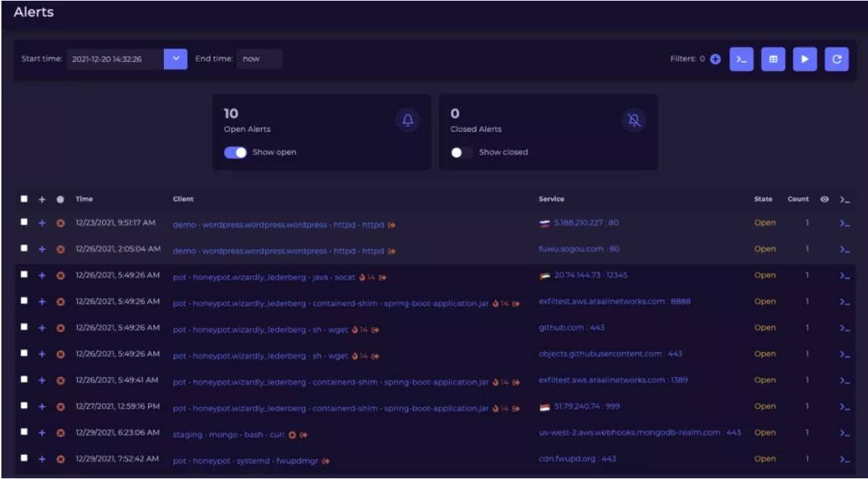Click the eye icon in the table header
The height and width of the screenshot is (479, 868).
point(825,199)
